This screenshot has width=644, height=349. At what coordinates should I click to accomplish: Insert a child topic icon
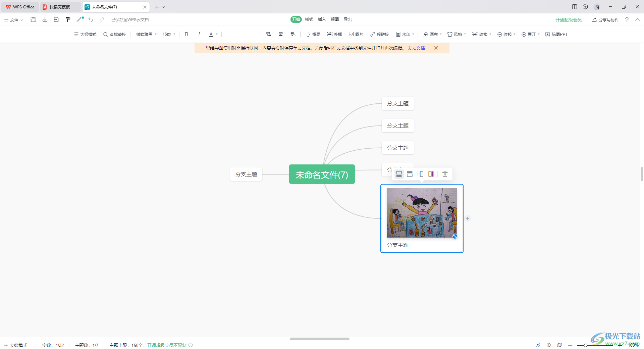[269, 34]
